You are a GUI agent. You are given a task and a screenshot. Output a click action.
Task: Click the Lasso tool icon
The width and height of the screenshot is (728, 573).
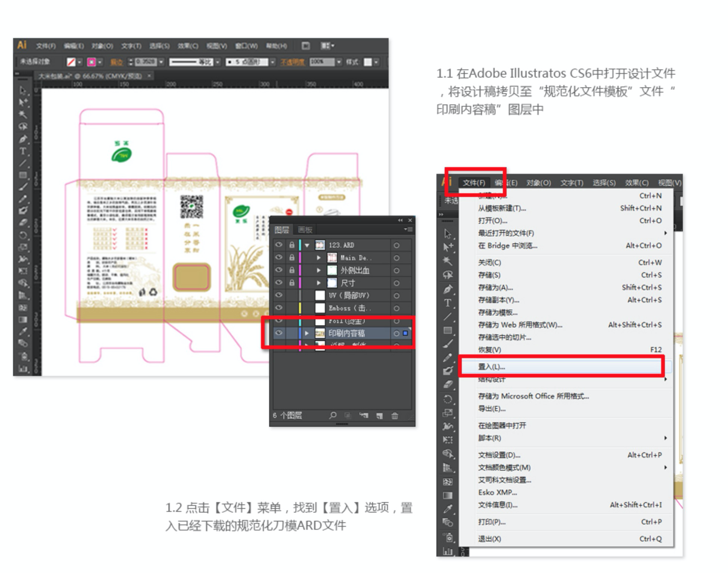(x=23, y=126)
